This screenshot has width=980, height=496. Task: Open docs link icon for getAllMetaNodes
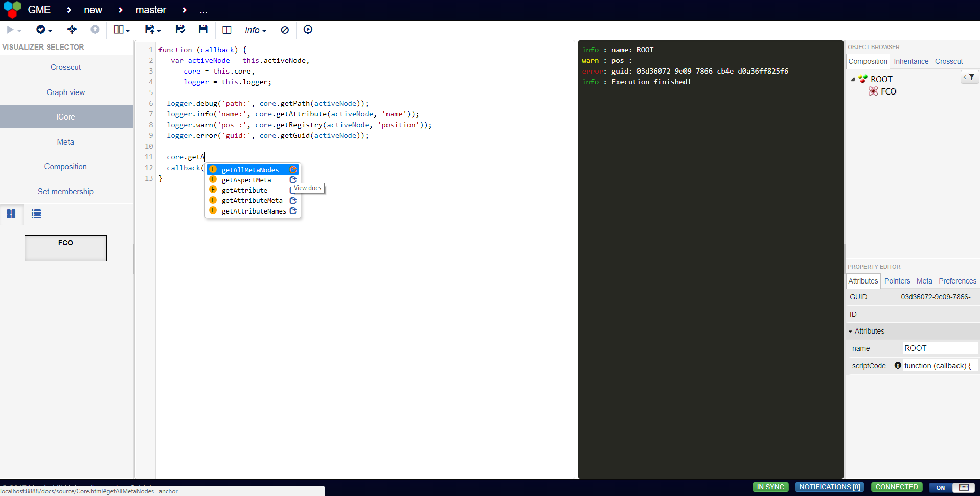[293, 169]
